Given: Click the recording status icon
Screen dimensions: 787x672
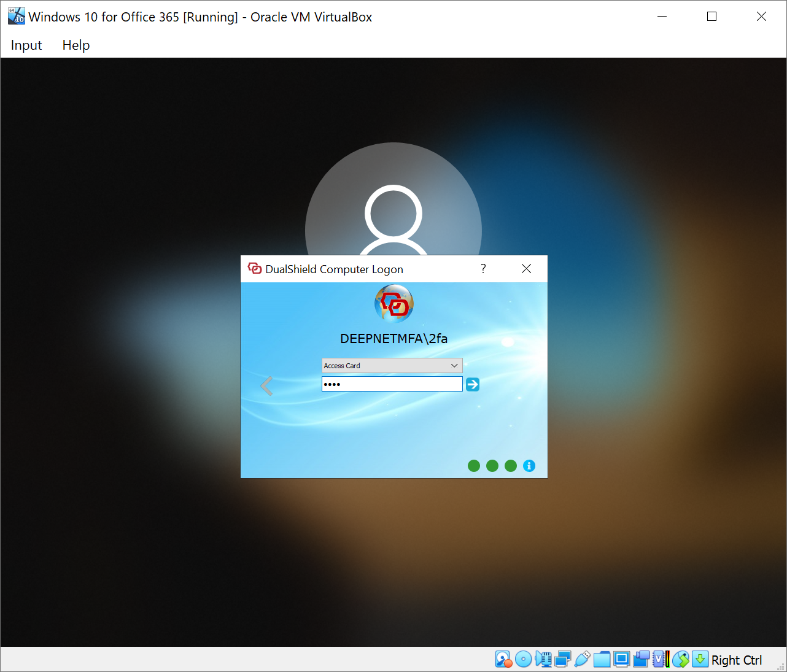Looking at the screenshot, I should (641, 660).
